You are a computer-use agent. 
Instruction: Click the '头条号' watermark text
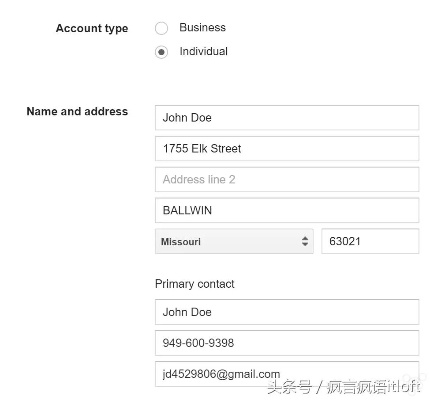[289, 387]
